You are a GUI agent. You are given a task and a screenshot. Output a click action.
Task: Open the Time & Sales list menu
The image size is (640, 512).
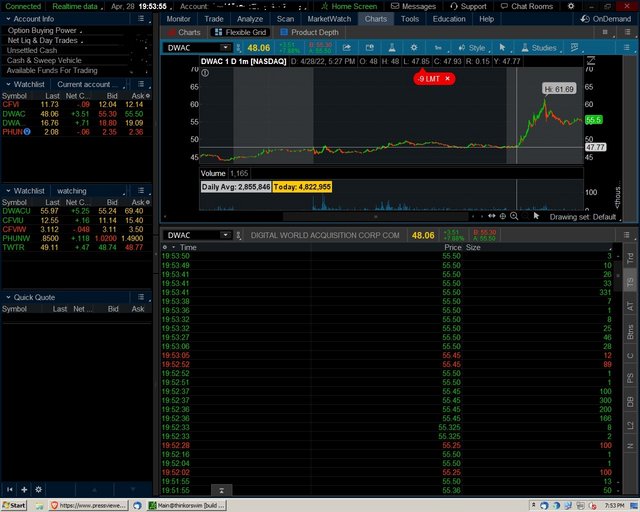(627, 235)
